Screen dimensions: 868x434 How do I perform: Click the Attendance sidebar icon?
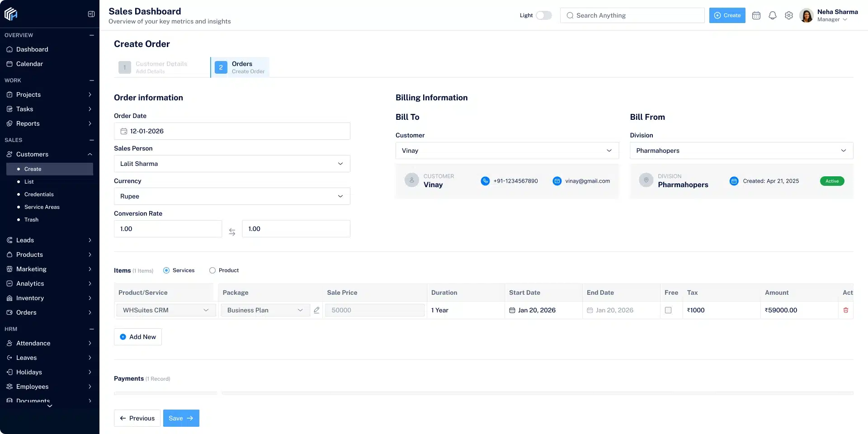click(9, 343)
